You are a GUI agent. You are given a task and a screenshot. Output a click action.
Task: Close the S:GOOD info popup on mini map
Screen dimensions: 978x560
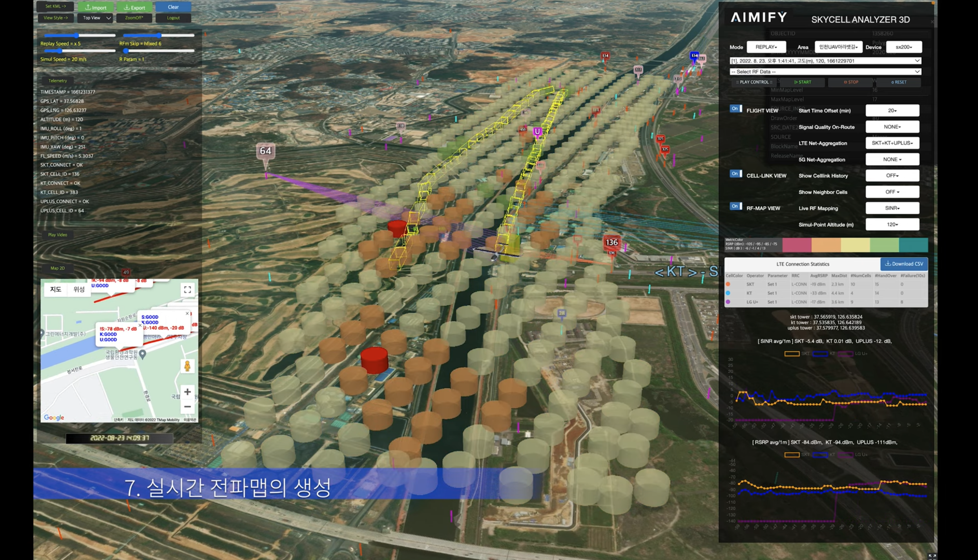187,313
